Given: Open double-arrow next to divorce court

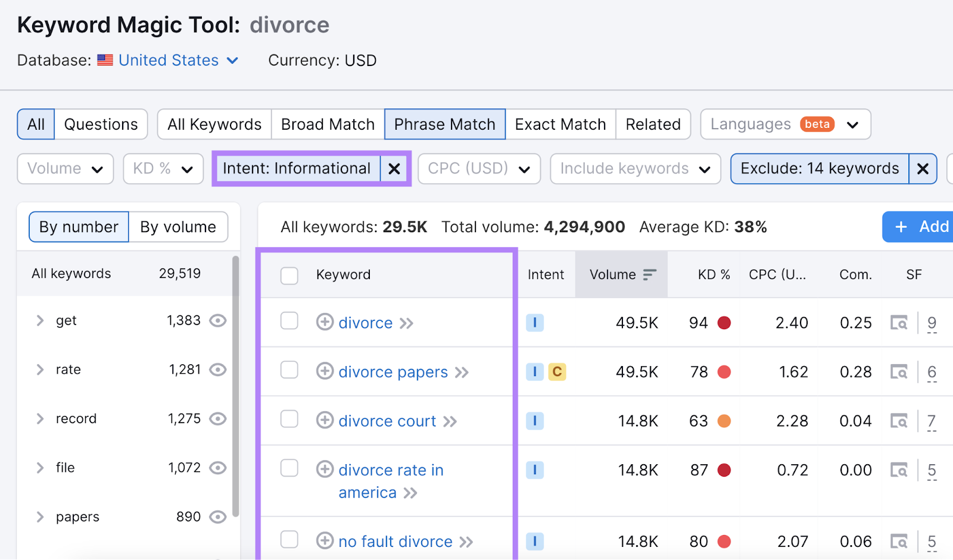Looking at the screenshot, I should (x=450, y=422).
